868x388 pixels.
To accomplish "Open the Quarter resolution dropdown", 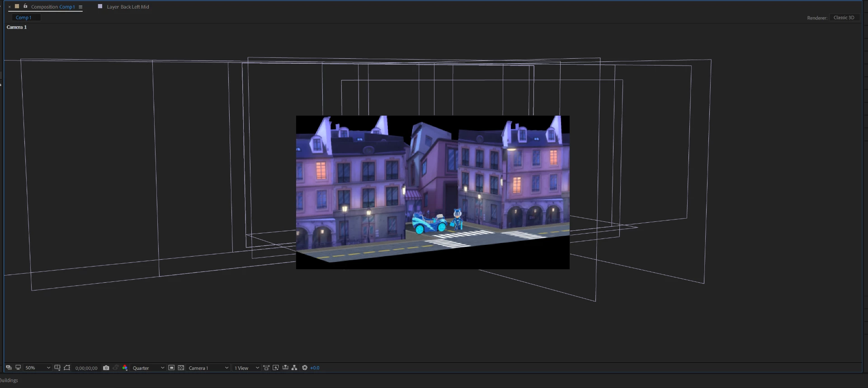I will pyautogui.click(x=148, y=368).
